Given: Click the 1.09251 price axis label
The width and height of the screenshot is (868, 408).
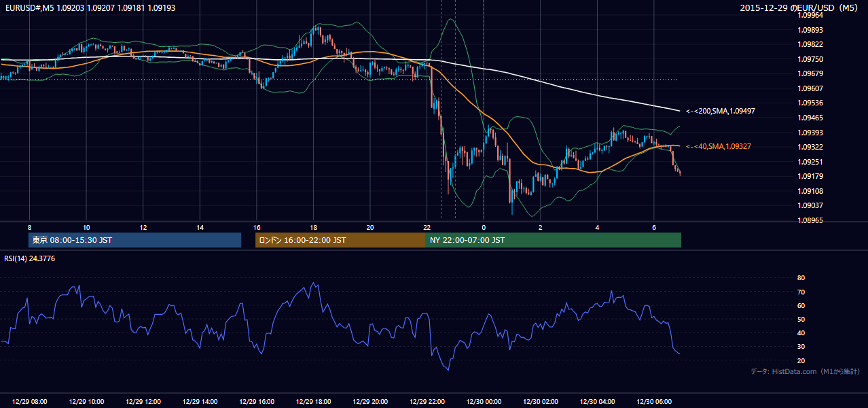Looking at the screenshot, I should click(811, 162).
